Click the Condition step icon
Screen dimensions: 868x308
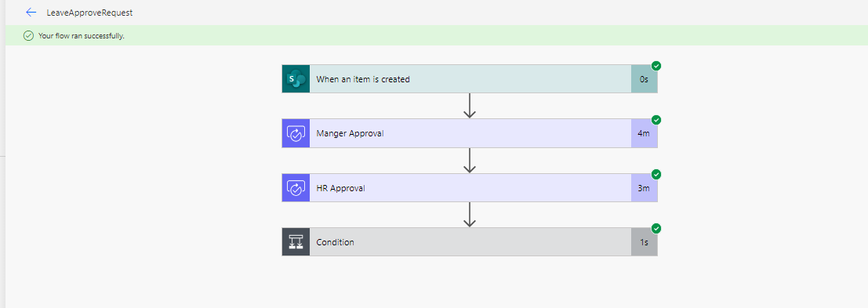296,242
